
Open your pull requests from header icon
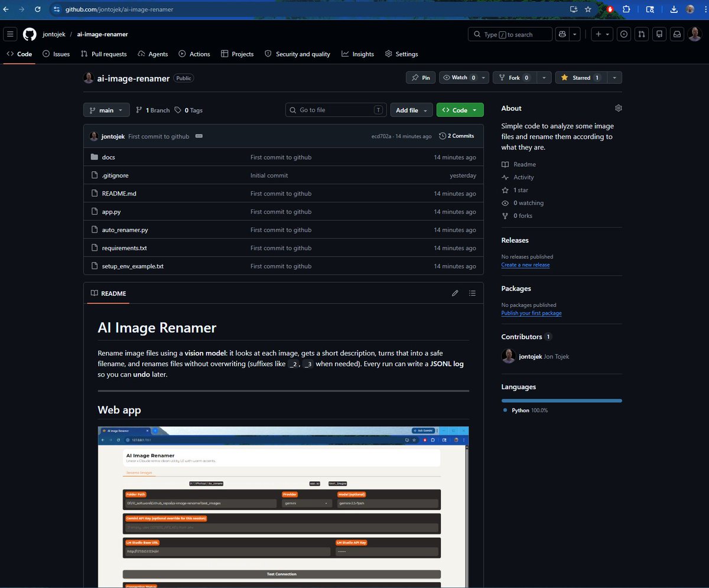click(641, 34)
